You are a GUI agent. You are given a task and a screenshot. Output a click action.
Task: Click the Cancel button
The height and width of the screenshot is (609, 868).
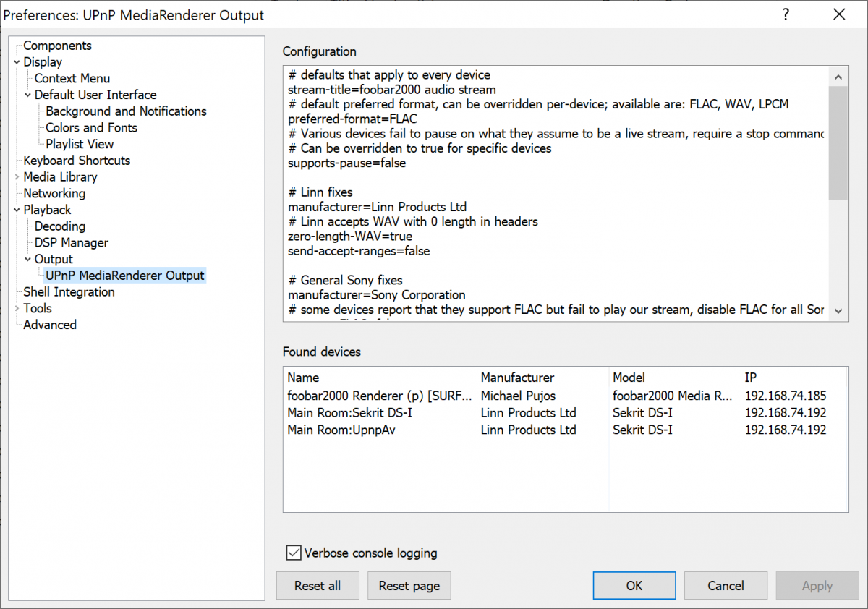726,586
